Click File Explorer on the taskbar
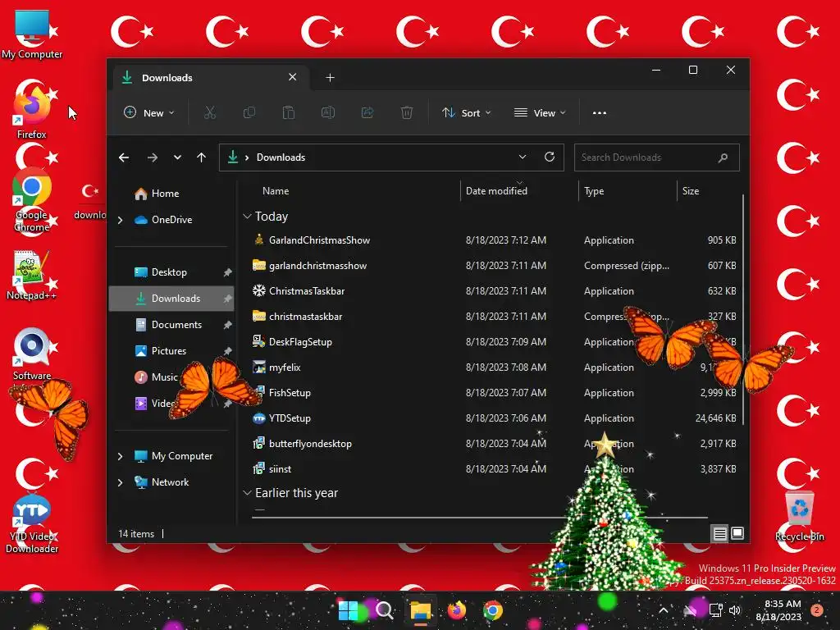The height and width of the screenshot is (630, 840). click(x=421, y=610)
